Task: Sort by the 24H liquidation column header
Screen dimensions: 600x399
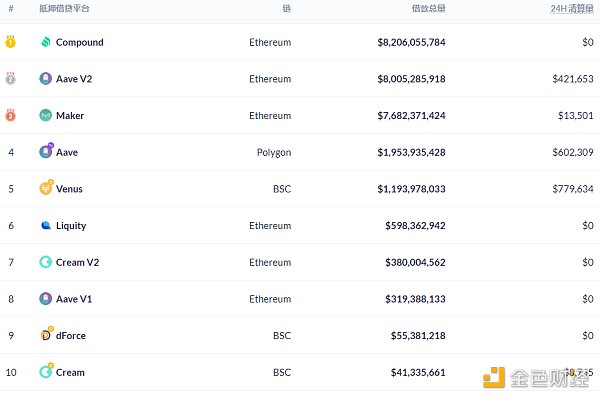Action: (572, 8)
